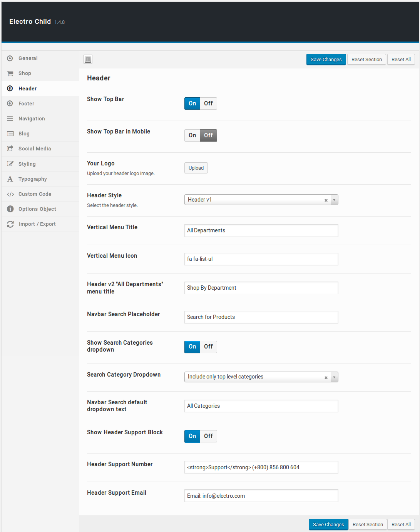Open the Search Category Dropdown arrow
Image resolution: width=420 pixels, height=532 pixels.
click(334, 377)
